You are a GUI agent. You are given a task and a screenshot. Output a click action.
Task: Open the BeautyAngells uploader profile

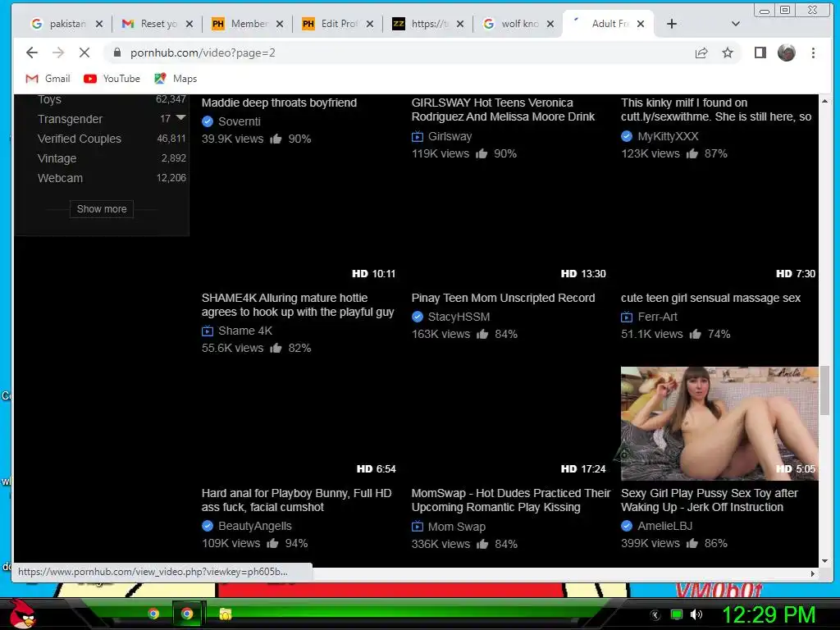click(255, 526)
